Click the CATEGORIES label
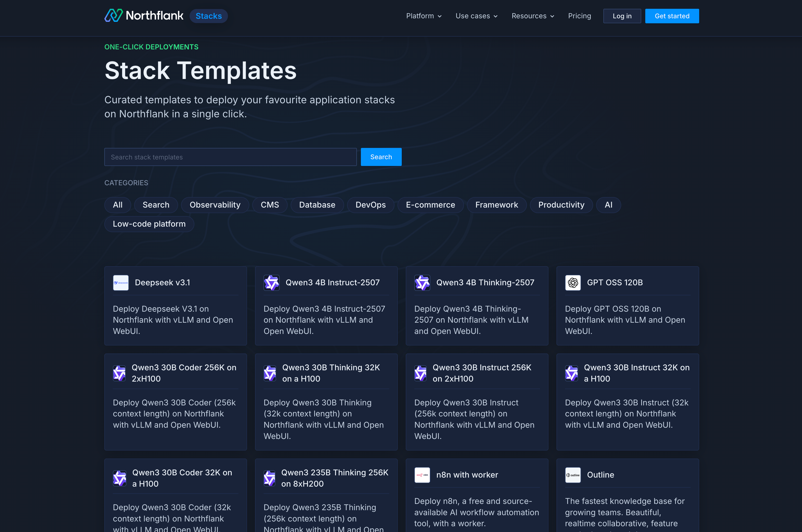 pyautogui.click(x=126, y=183)
